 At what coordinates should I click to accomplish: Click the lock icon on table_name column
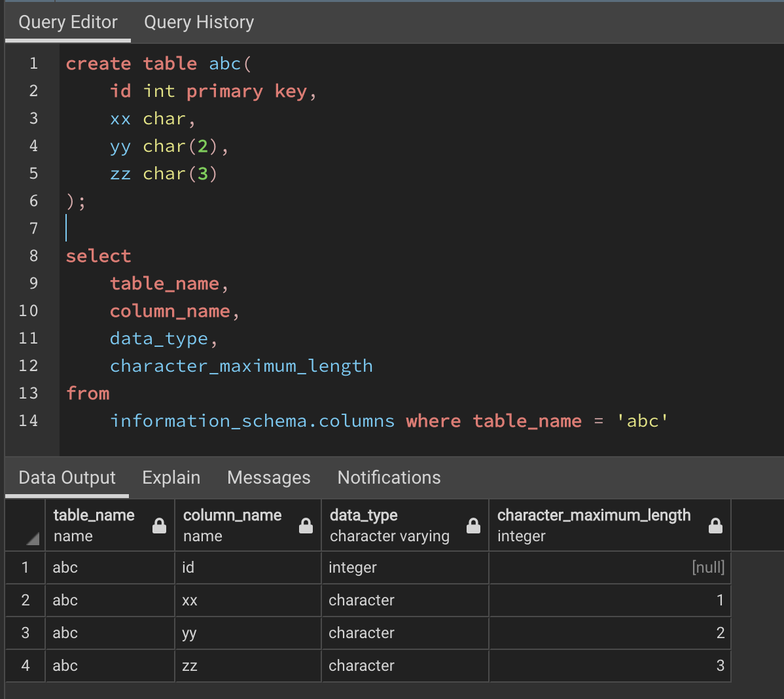159,525
